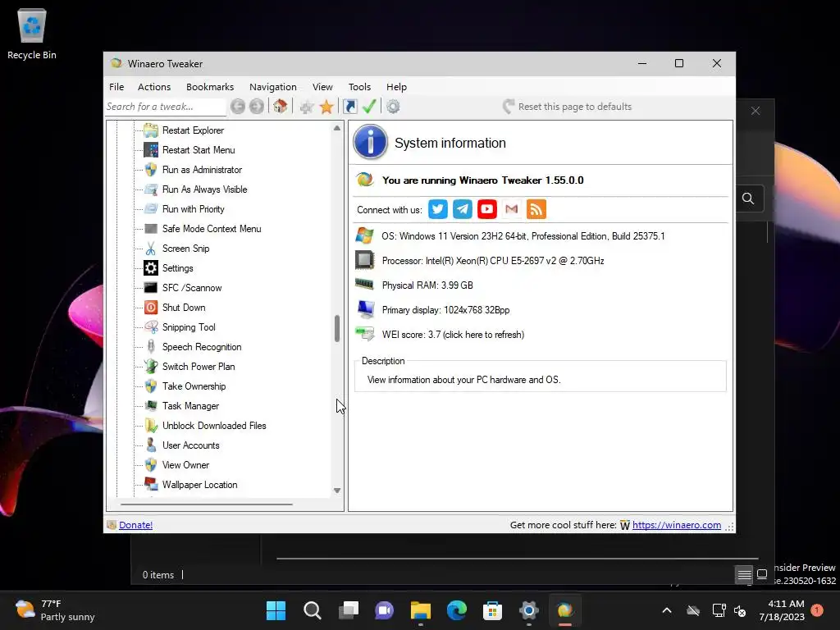The image size is (840, 630).
Task: Click the Back navigation arrow in toolbar
Action: 238,107
